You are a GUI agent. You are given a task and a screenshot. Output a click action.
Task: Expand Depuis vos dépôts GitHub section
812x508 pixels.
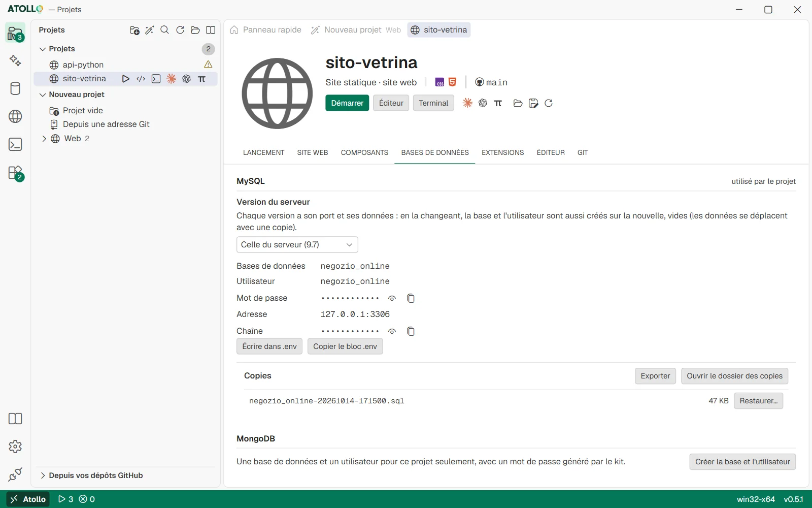tap(43, 475)
